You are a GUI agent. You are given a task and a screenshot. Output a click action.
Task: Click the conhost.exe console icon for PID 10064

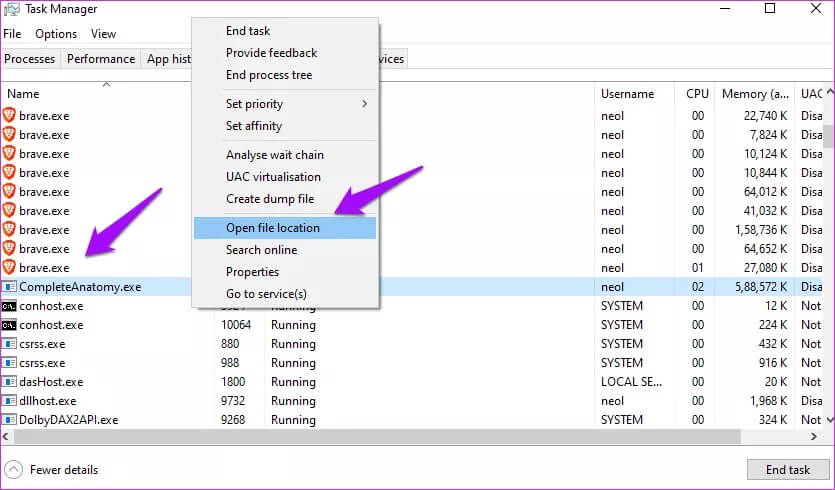(9, 325)
